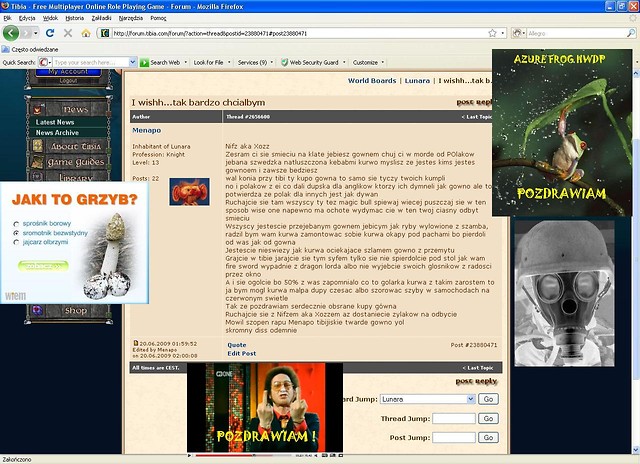Open author Menapo's profile link
The image size is (640, 464).
click(x=147, y=130)
